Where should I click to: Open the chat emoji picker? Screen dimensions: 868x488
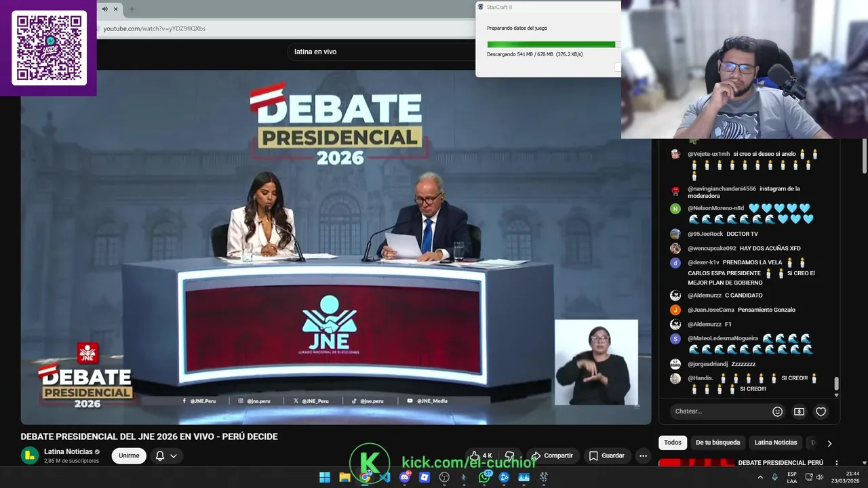point(778,411)
